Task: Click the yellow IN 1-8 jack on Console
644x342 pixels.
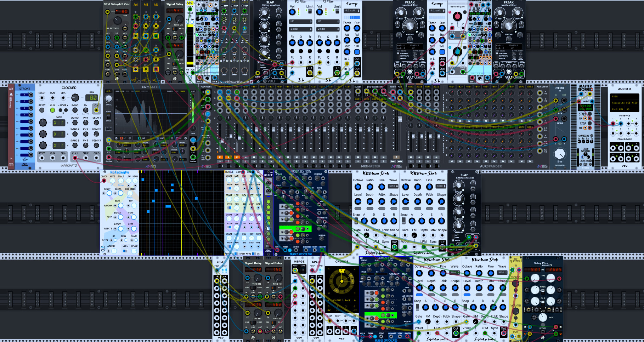Action: click(556, 100)
